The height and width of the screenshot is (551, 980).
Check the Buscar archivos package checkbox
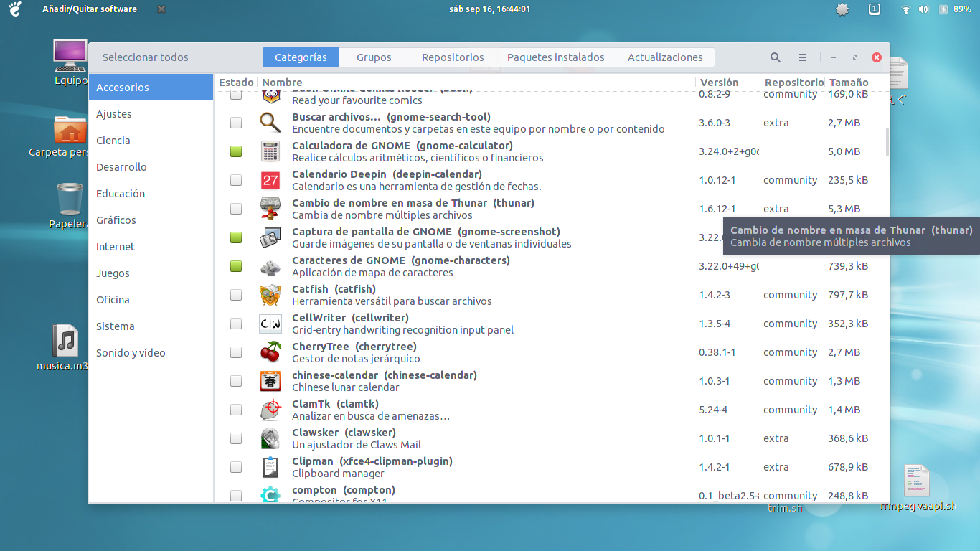tap(236, 123)
